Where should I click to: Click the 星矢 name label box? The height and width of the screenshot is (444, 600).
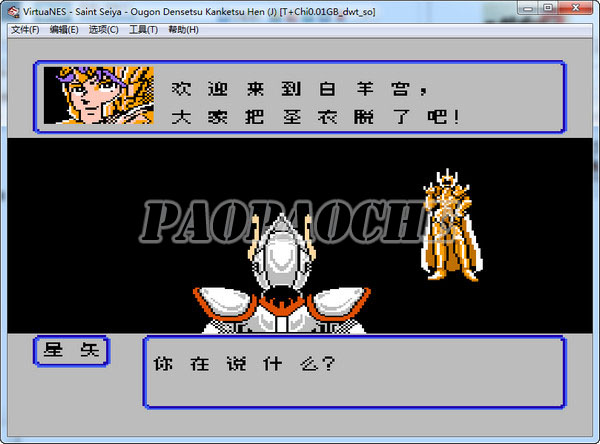(72, 351)
